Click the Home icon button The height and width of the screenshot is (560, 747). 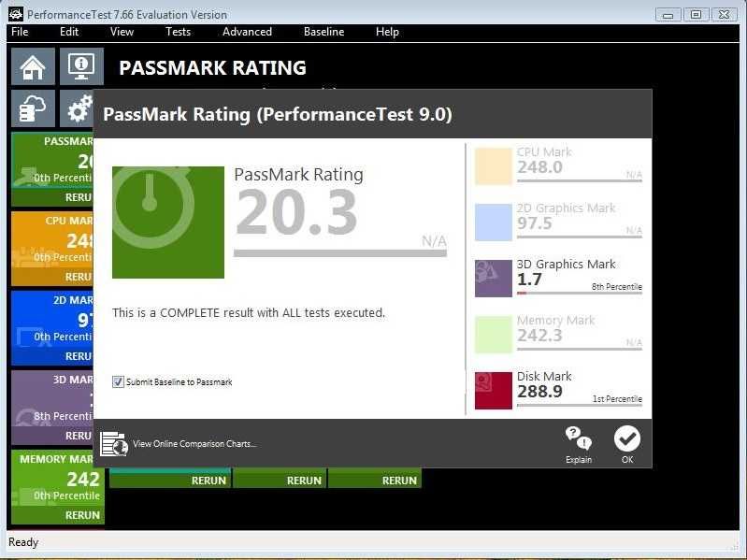(33, 66)
